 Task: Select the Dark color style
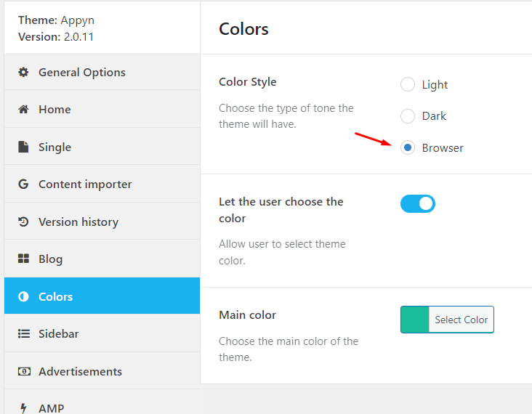click(x=408, y=116)
